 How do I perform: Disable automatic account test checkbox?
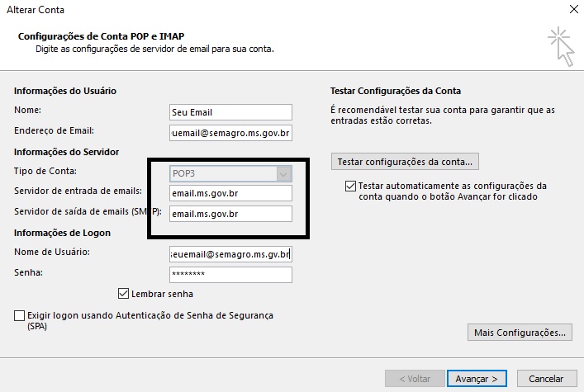(351, 187)
